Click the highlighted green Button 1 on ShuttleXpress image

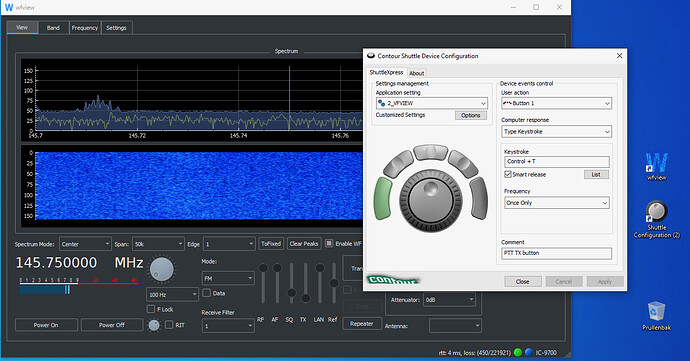pos(383,199)
